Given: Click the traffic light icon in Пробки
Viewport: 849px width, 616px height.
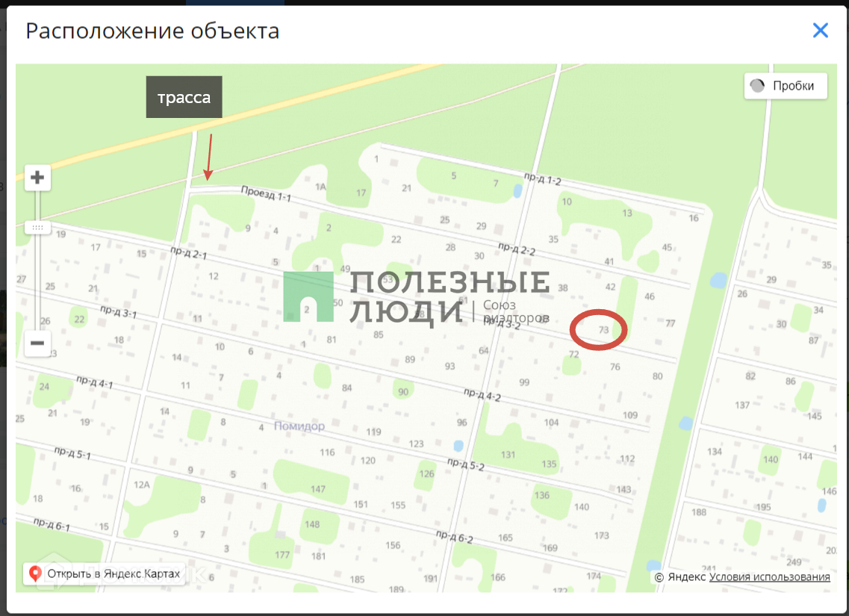Looking at the screenshot, I should coord(757,86).
